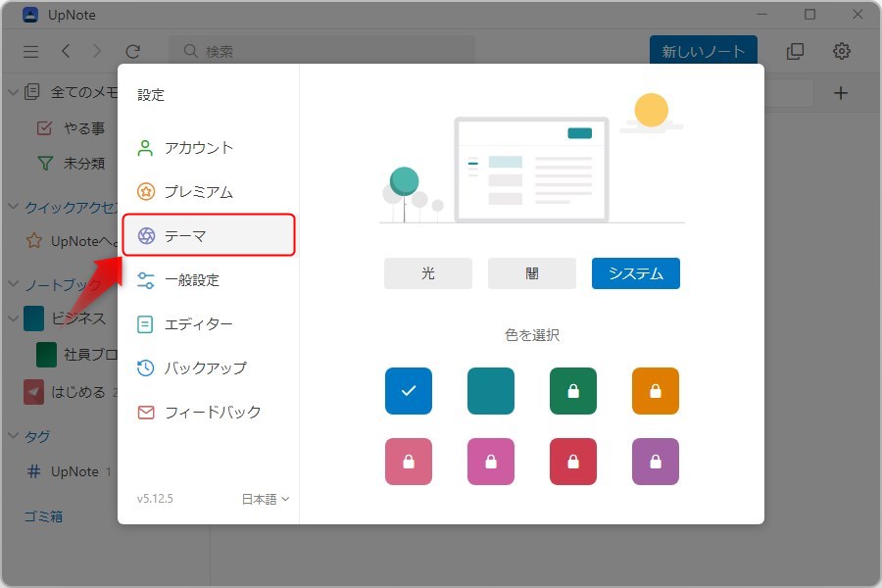Image resolution: width=882 pixels, height=588 pixels.
Task: Choose the blue checked color swatch
Action: [409, 391]
